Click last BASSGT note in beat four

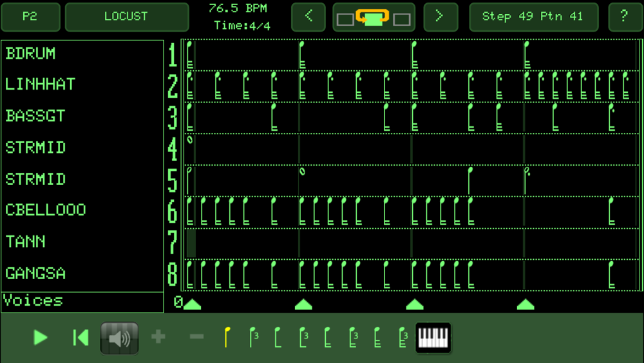click(x=612, y=117)
